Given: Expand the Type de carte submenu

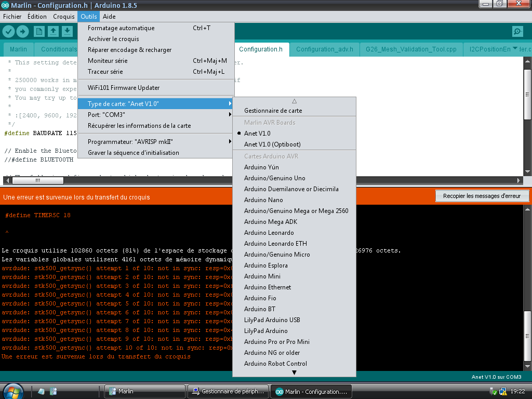Looking at the screenshot, I should pos(156,104).
